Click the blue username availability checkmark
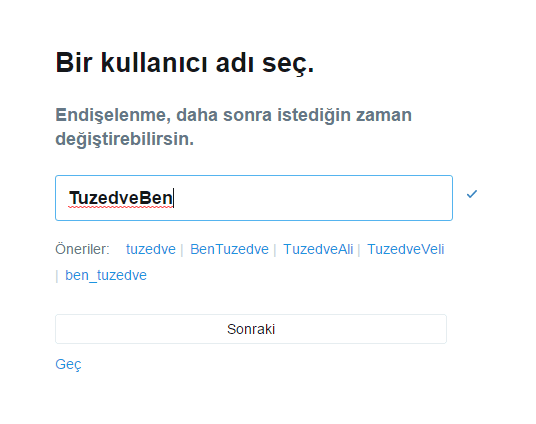This screenshot has width=536, height=424. [472, 194]
